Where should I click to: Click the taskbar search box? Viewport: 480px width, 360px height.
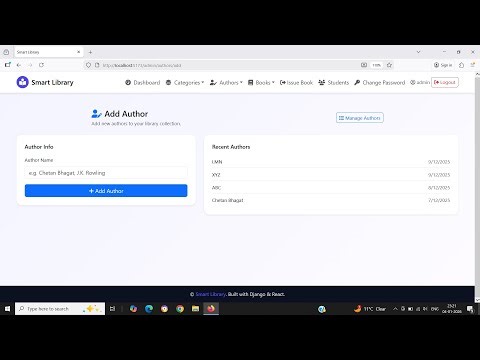pyautogui.click(x=60, y=309)
